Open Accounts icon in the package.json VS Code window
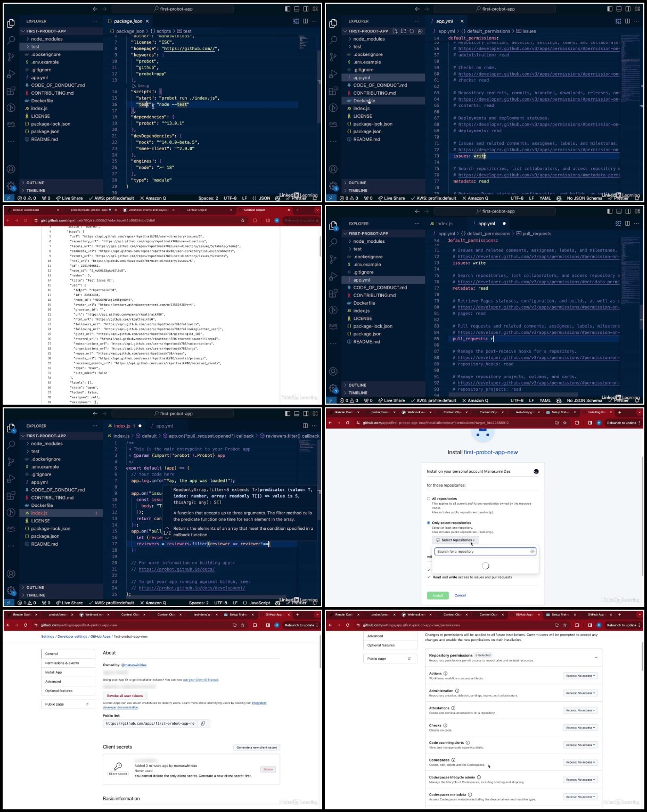The width and height of the screenshot is (647, 812). 11,169
